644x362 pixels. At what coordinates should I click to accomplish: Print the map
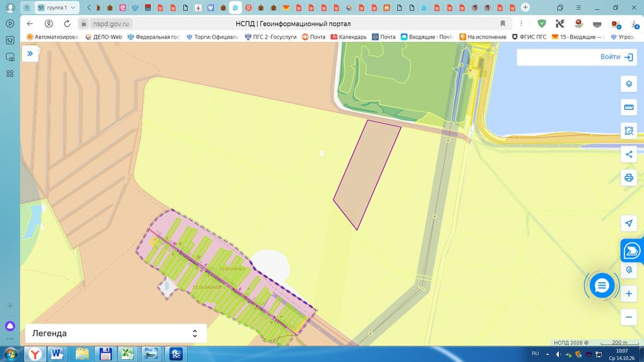[x=628, y=178]
